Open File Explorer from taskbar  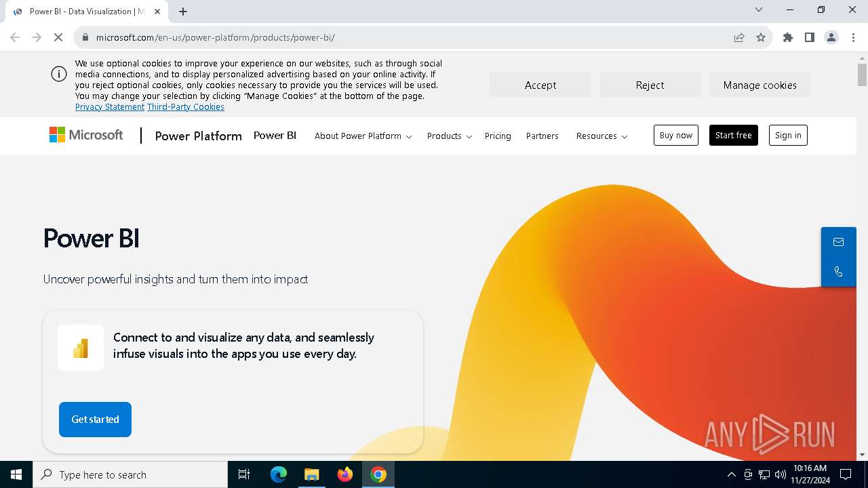(x=312, y=474)
